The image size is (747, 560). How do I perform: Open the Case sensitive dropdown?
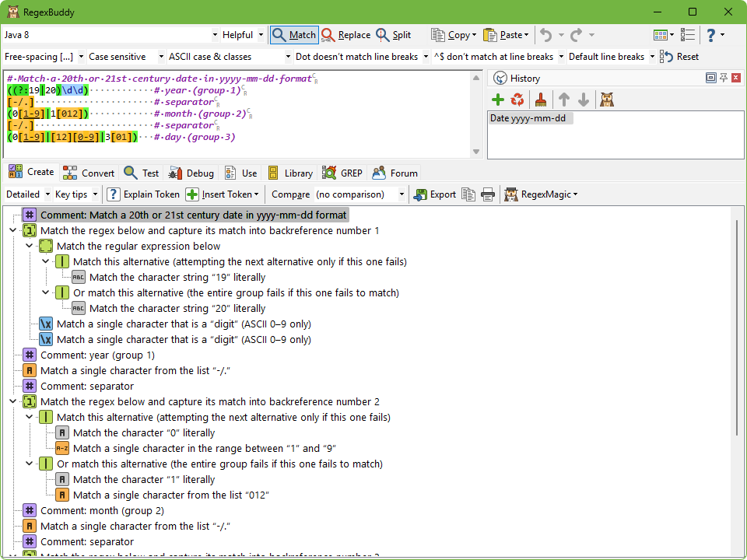click(161, 57)
